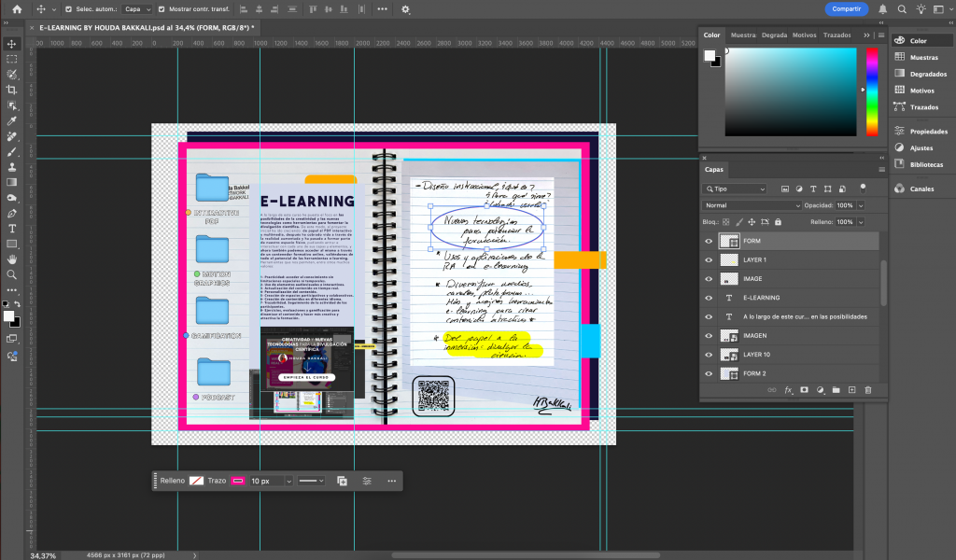Click the notifications bell icon

pos(883,9)
